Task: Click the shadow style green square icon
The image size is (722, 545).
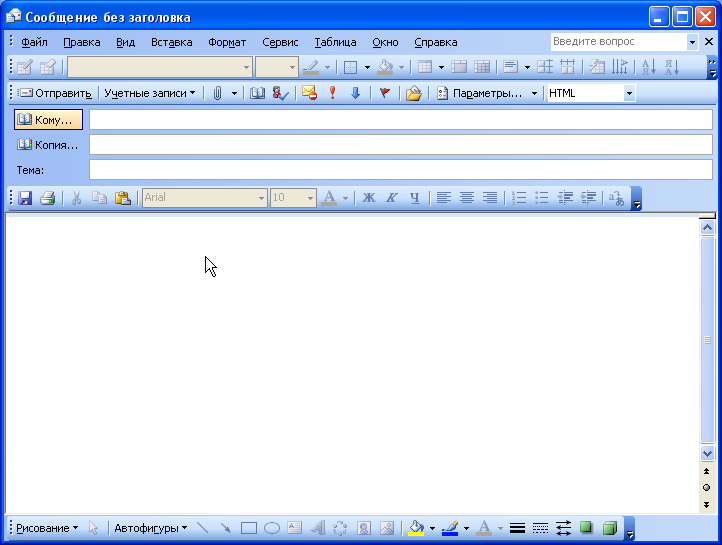Action: pyautogui.click(x=586, y=528)
